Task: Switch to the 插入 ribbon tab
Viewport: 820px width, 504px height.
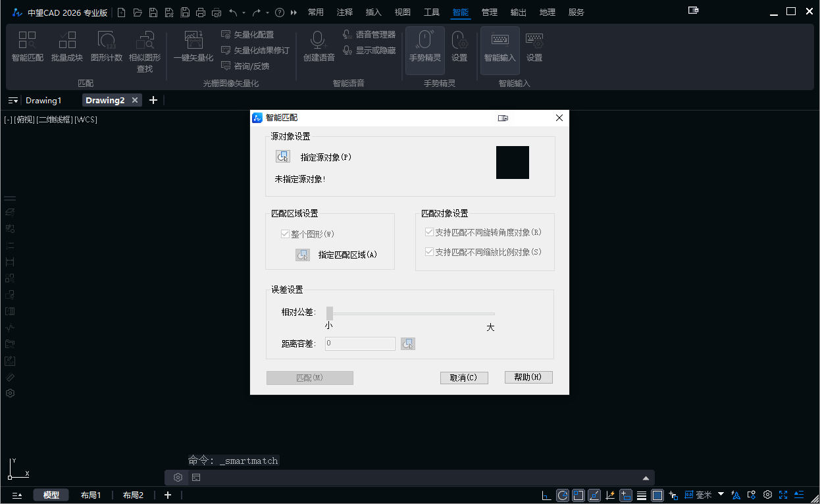Action: pos(373,12)
